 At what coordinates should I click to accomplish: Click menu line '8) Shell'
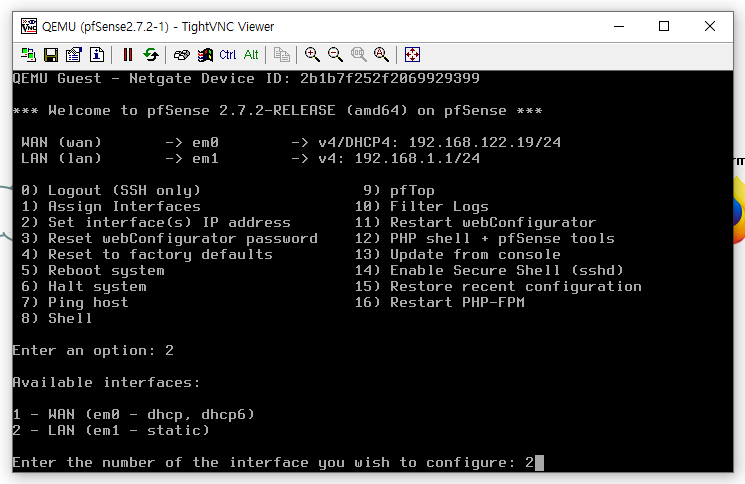point(57,319)
